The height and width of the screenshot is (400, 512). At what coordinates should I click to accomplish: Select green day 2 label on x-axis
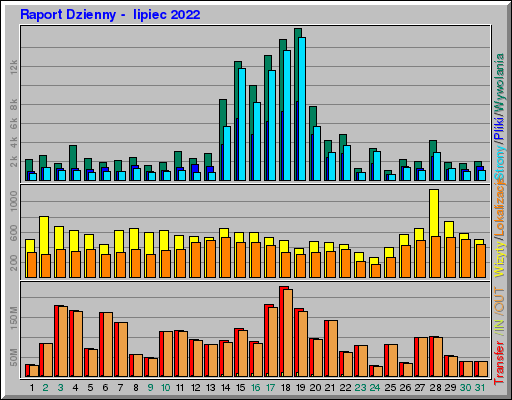[x=45, y=388]
